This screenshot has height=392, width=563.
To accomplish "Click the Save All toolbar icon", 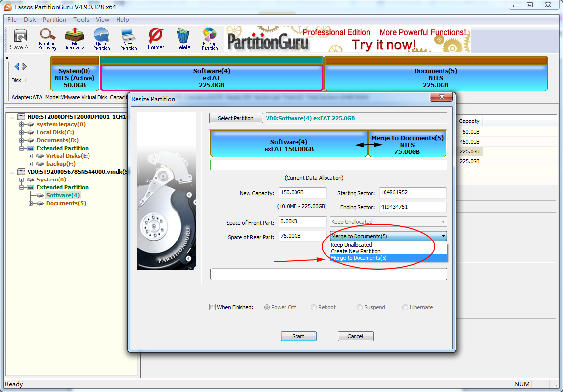I will pos(21,39).
